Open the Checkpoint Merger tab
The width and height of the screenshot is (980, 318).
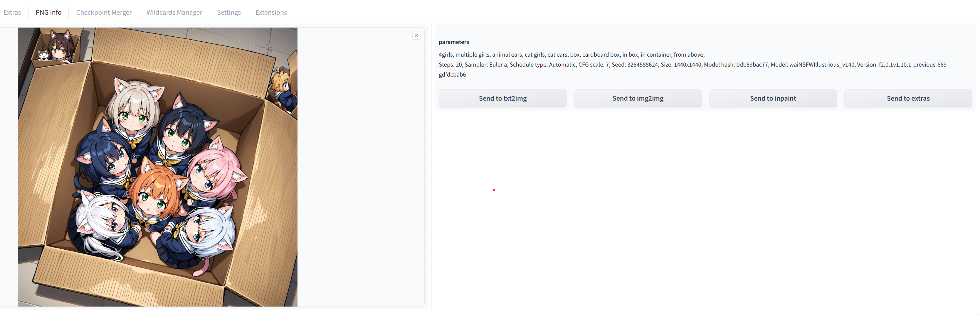tap(104, 12)
